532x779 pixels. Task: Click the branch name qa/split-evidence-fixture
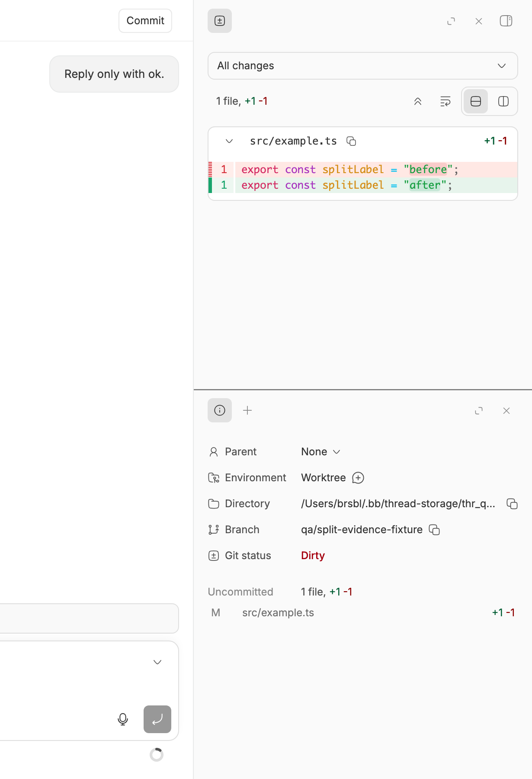[x=362, y=530]
